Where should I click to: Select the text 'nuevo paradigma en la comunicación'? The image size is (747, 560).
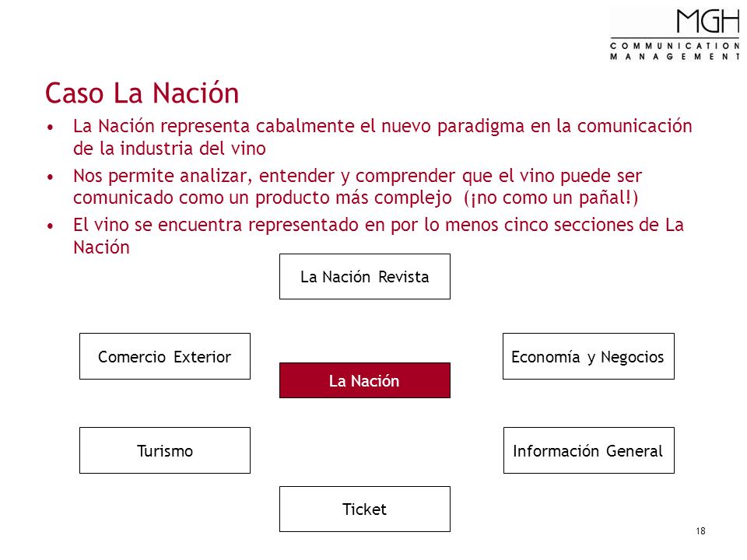(x=536, y=126)
